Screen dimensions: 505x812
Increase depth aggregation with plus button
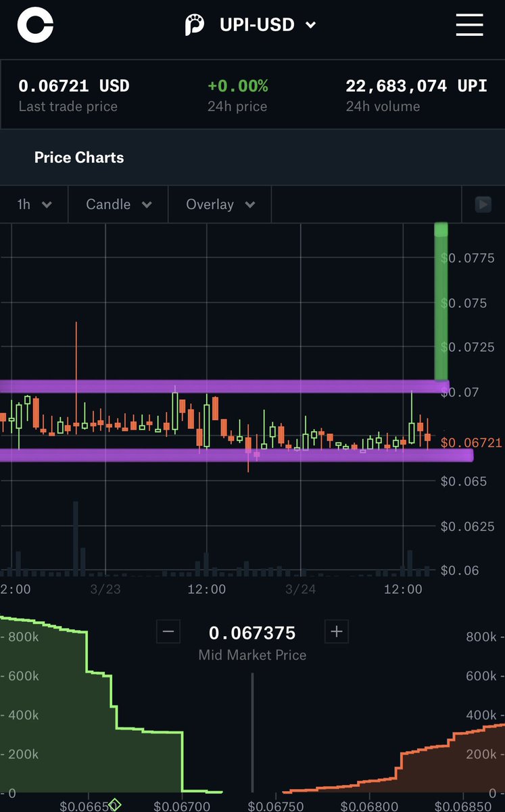[336, 632]
